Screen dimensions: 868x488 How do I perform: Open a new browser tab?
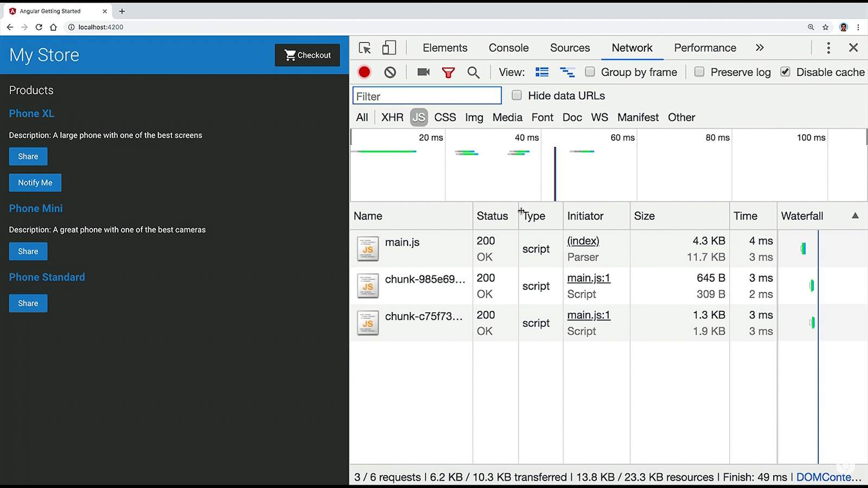(122, 11)
